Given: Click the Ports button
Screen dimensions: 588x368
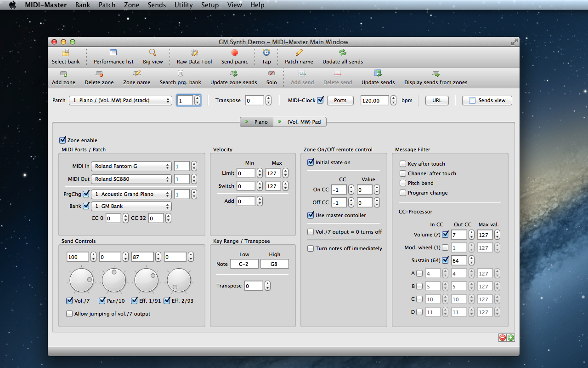Looking at the screenshot, I should click(x=340, y=100).
